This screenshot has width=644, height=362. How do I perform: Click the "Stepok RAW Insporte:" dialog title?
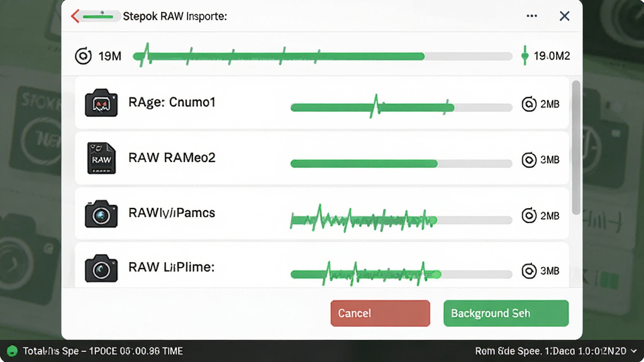(175, 16)
